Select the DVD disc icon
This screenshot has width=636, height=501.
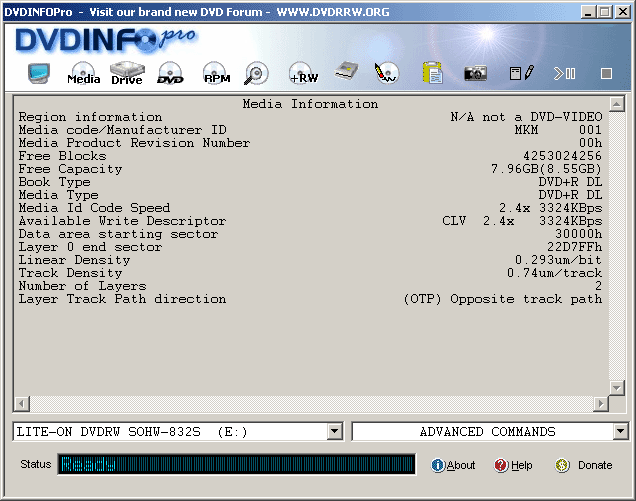(x=170, y=73)
